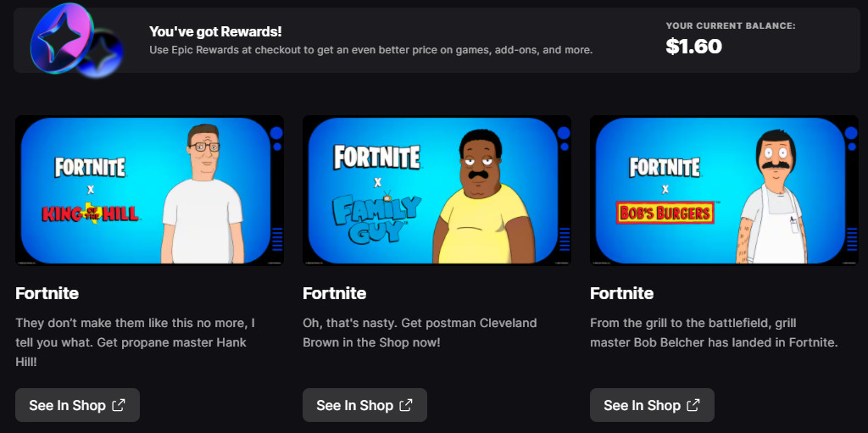Open the Fortnite x Bob's Burgers thumbnail
Image resolution: width=868 pixels, height=433 pixels.
click(724, 191)
